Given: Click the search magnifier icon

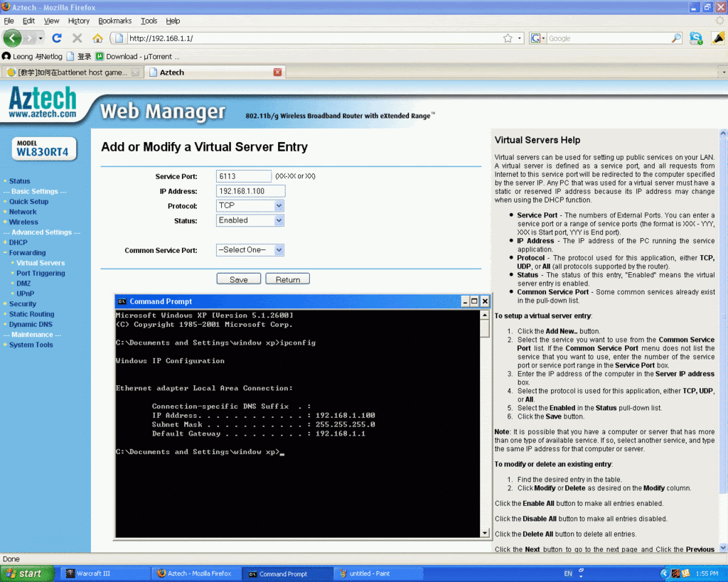Looking at the screenshot, I should (x=675, y=38).
